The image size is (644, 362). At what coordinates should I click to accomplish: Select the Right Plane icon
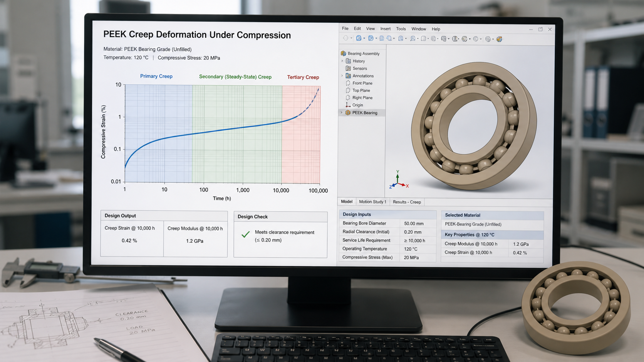coord(348,98)
